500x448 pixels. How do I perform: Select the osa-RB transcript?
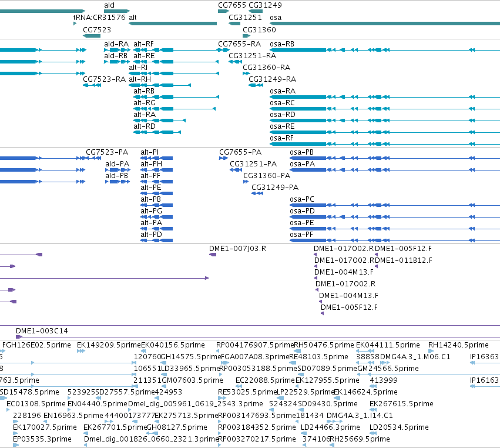click(385, 50)
